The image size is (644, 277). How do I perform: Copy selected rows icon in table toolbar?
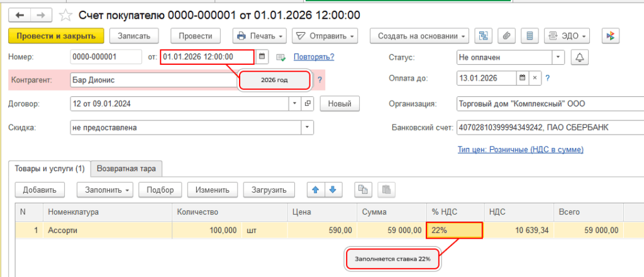tap(363, 189)
